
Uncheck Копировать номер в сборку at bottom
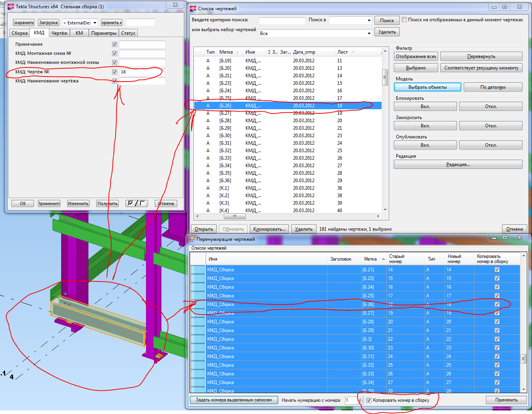tap(369, 400)
